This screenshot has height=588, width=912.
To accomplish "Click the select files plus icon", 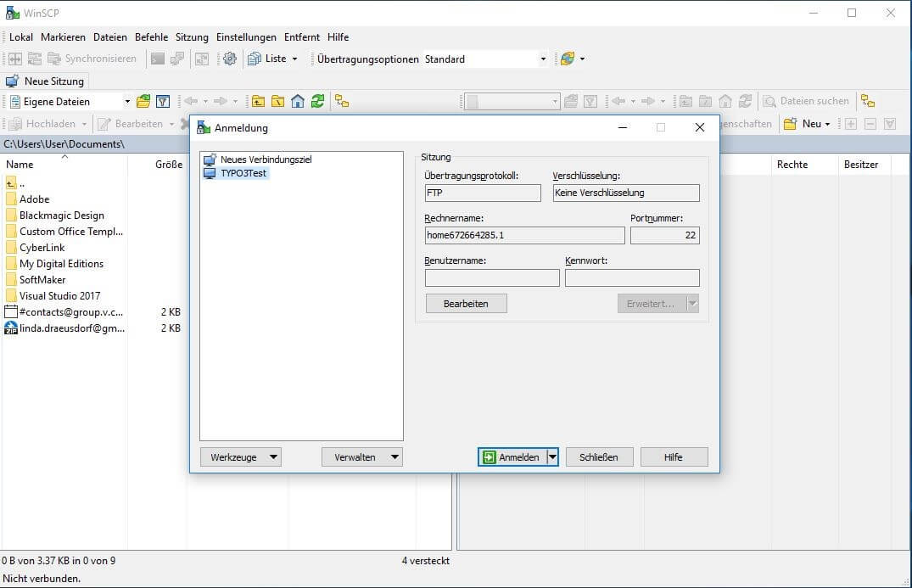I will (x=851, y=123).
